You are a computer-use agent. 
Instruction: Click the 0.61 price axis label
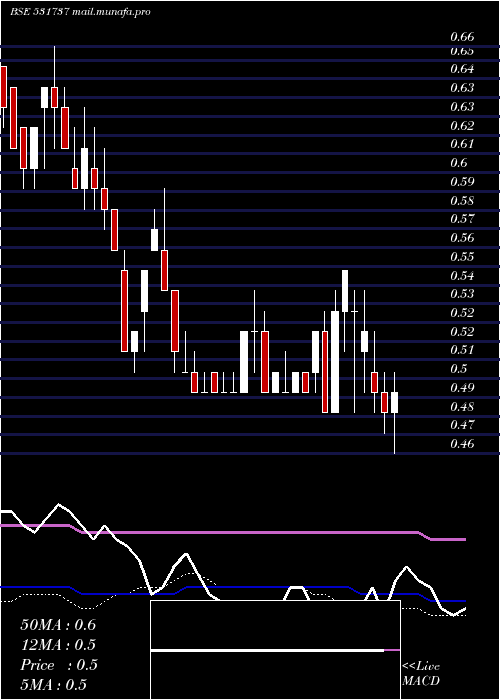tap(462, 144)
